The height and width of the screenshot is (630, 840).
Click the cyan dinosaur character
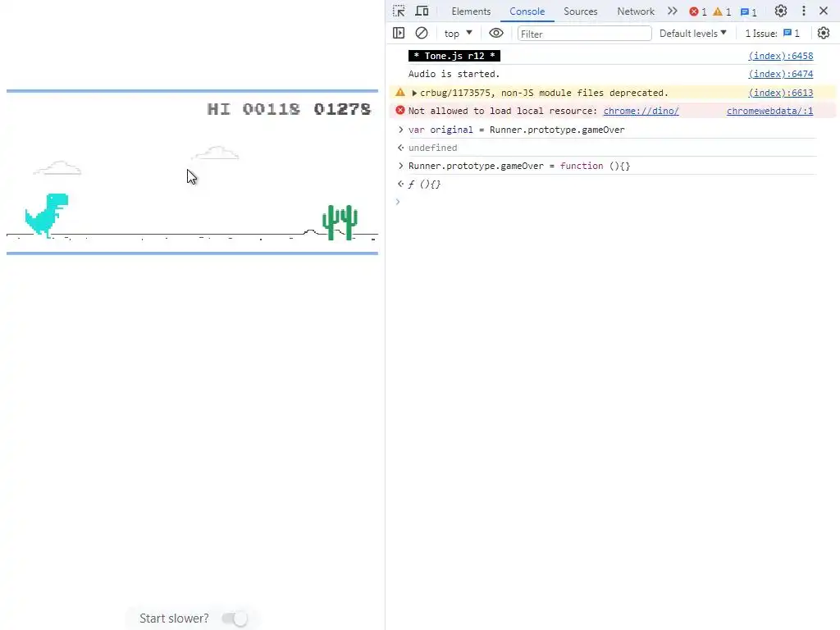click(47, 216)
